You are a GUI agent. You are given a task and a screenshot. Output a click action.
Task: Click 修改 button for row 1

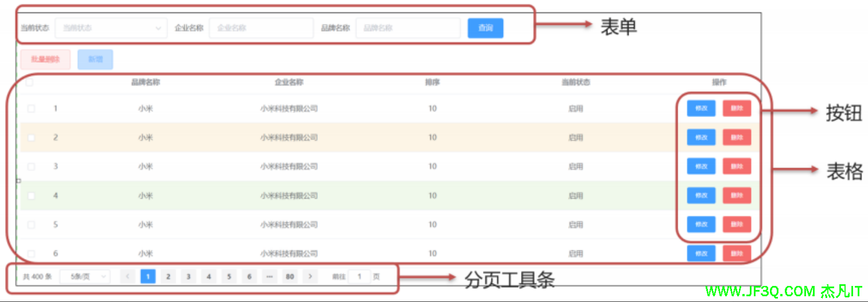(701, 109)
